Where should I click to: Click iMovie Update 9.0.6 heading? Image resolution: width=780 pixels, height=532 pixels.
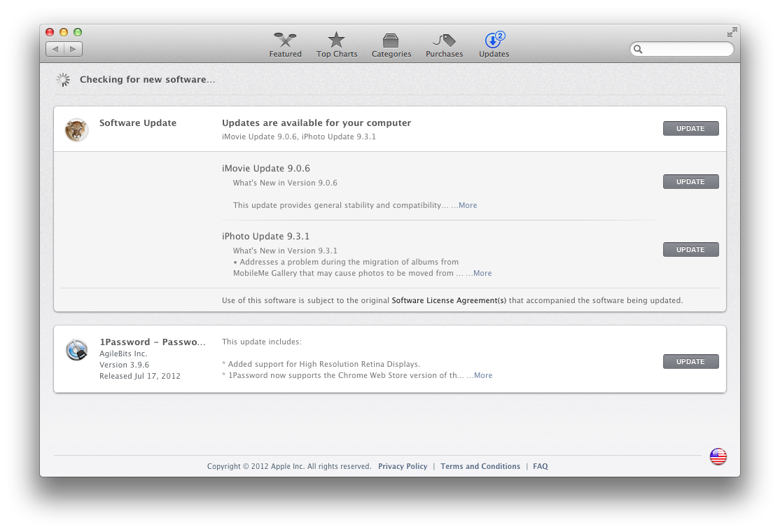point(265,169)
